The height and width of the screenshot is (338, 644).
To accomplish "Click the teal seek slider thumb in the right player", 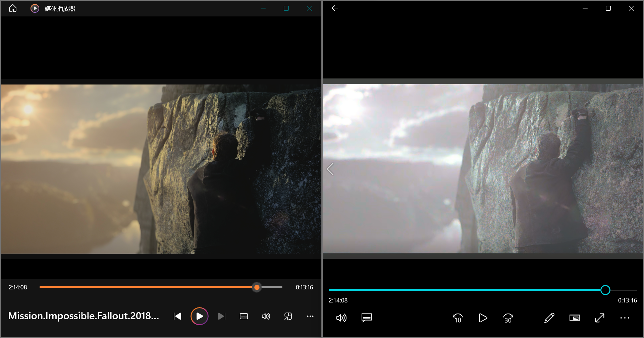I will pos(605,290).
